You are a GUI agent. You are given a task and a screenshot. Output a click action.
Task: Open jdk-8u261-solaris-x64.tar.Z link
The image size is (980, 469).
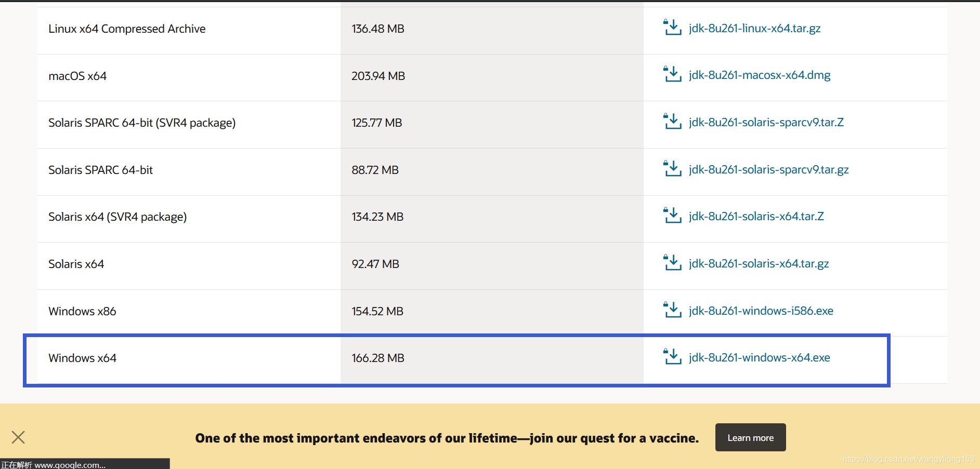(x=756, y=217)
